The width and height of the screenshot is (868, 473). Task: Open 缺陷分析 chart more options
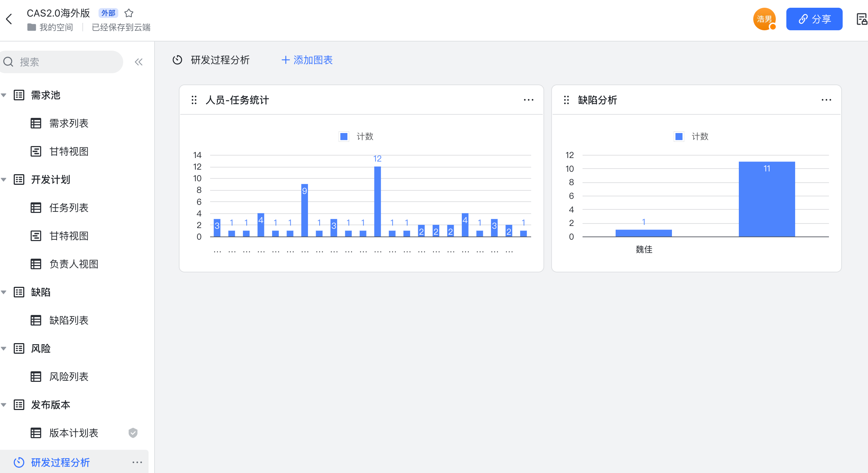coord(826,100)
